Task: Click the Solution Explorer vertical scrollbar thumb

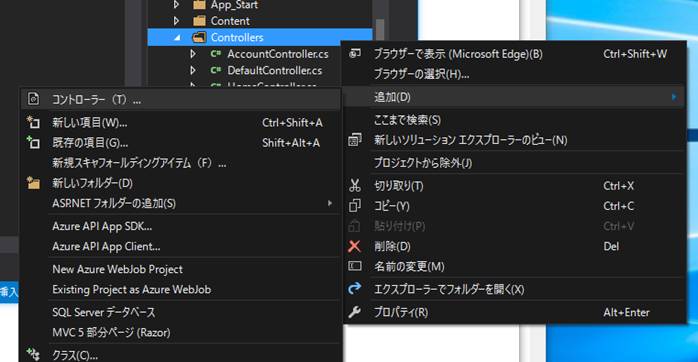Action: click(380, 29)
